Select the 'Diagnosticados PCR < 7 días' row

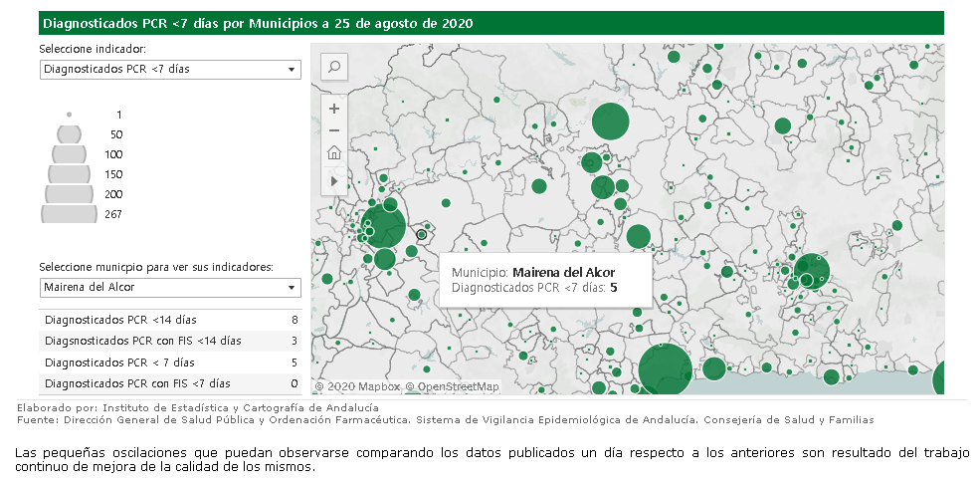[169, 363]
